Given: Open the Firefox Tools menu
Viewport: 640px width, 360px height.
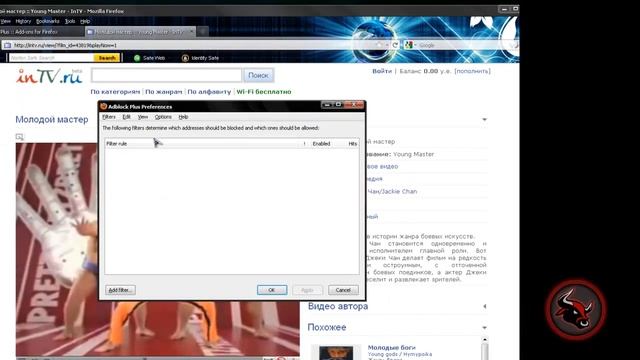Looking at the screenshot, I should click(x=70, y=21).
